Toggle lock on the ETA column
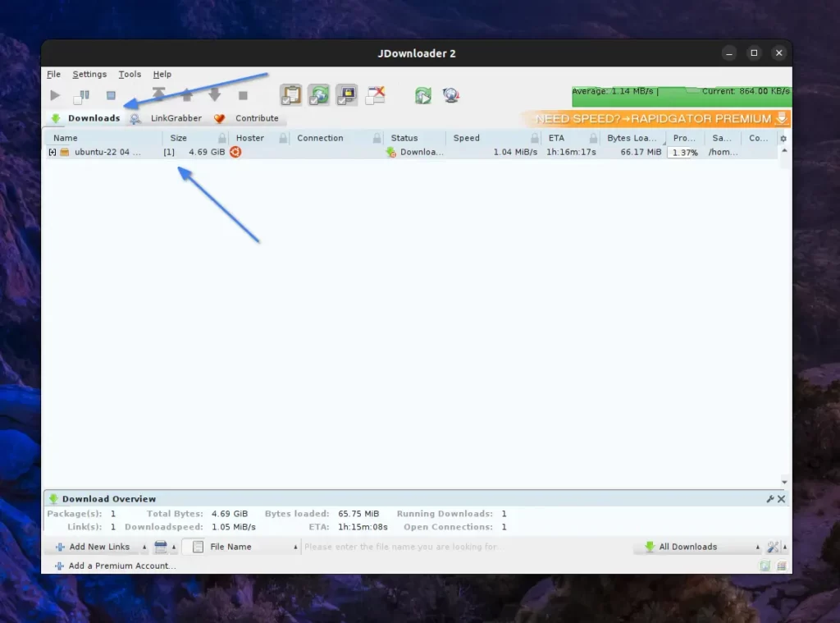The width and height of the screenshot is (840, 623). click(593, 139)
